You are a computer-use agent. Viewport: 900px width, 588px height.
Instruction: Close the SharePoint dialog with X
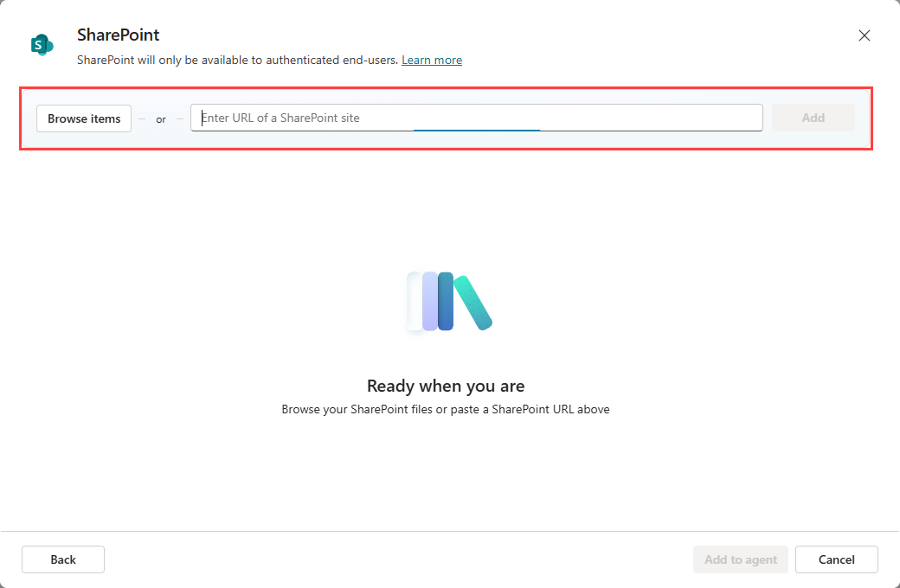864,35
